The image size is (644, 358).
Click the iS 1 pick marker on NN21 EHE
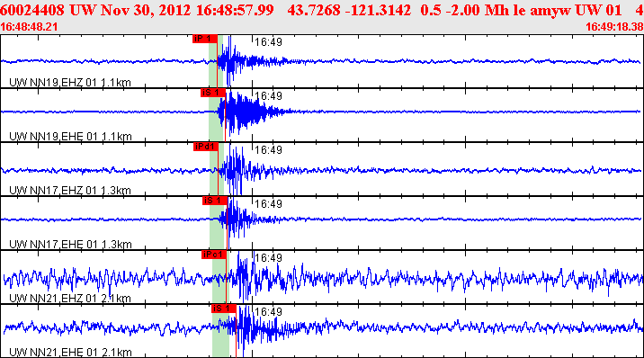coord(224,309)
